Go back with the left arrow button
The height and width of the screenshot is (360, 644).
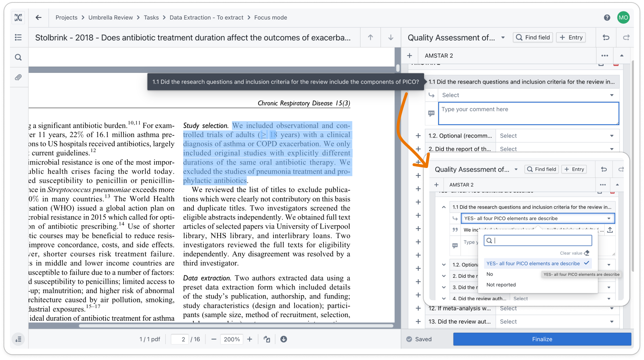(x=38, y=17)
